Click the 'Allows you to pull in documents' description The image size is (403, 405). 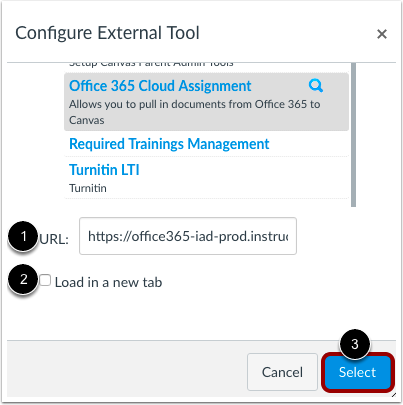195,112
